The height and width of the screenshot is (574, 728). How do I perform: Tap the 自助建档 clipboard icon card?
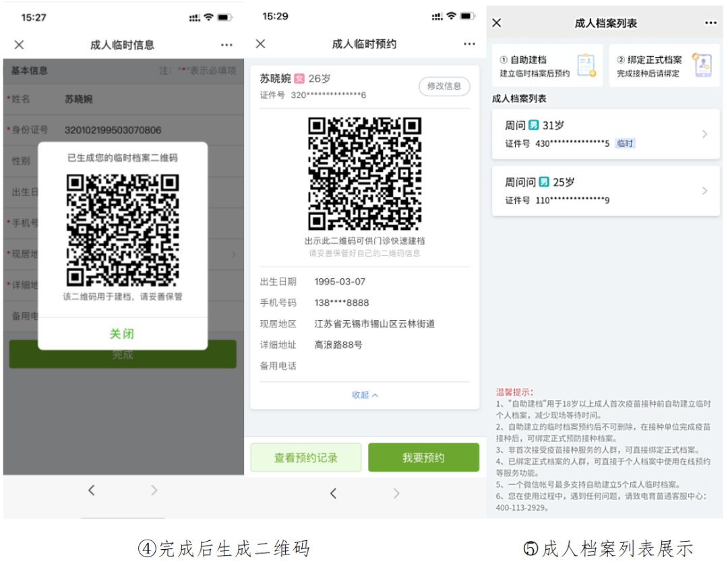point(586,66)
